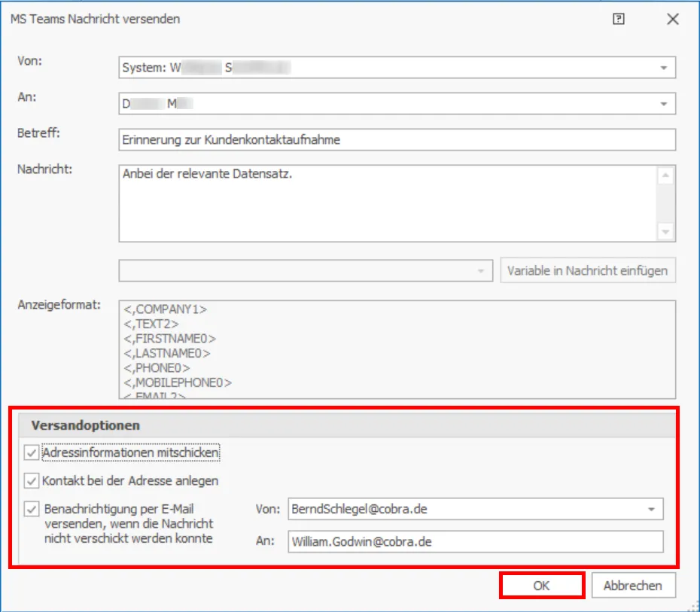700x612 pixels.
Task: Toggle Kontakt bei der Adresse anlegen checkbox
Action: tap(32, 481)
